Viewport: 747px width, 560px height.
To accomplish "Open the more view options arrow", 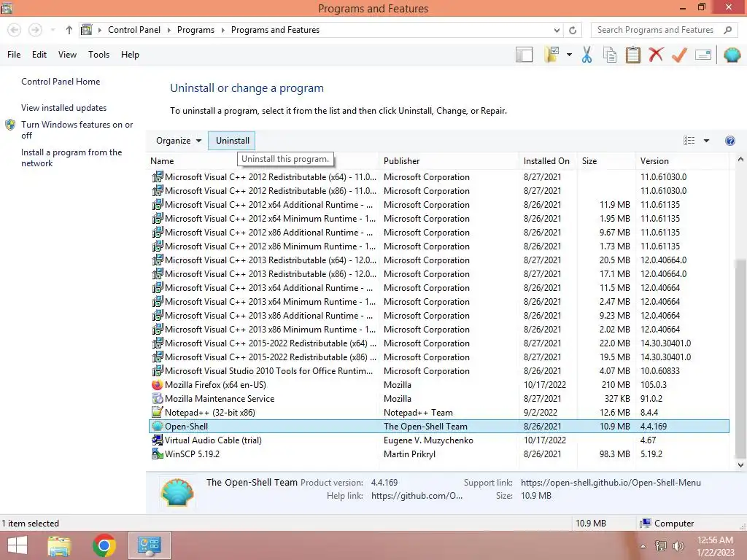I will (x=706, y=141).
